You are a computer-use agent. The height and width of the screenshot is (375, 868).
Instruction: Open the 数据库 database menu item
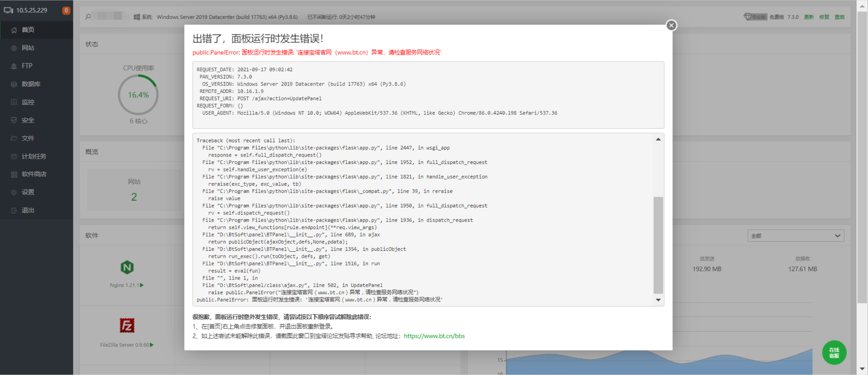(36, 84)
